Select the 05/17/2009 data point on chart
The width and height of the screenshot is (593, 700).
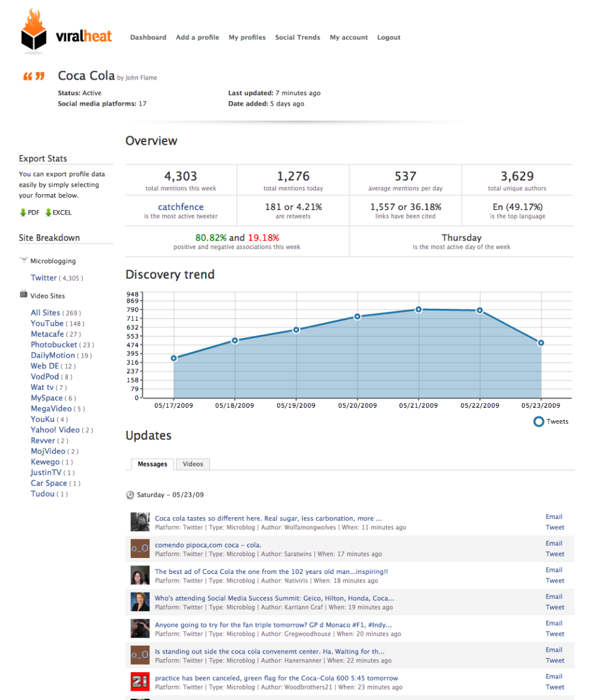coord(174,358)
